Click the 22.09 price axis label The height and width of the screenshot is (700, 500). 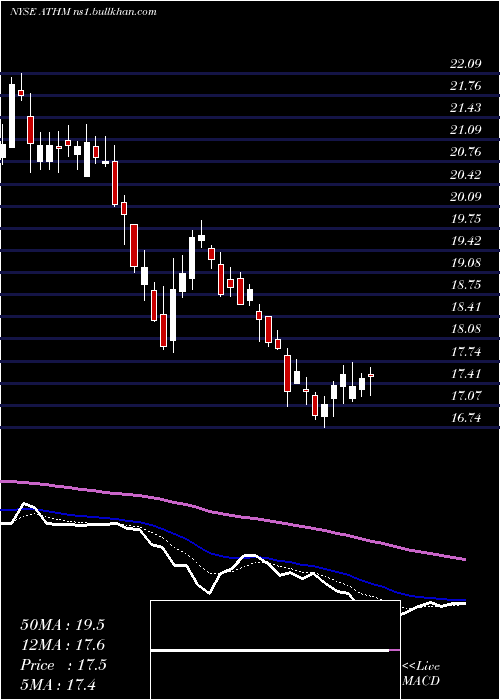[466, 63]
